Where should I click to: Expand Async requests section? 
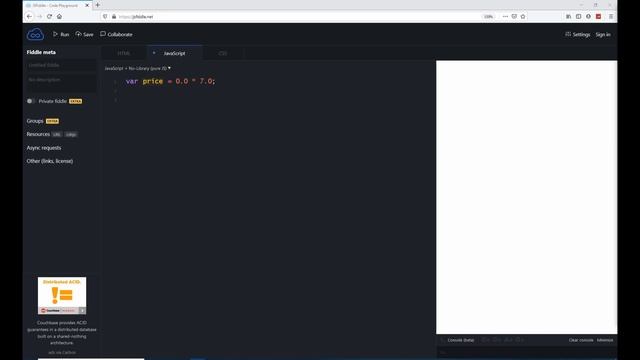click(44, 148)
